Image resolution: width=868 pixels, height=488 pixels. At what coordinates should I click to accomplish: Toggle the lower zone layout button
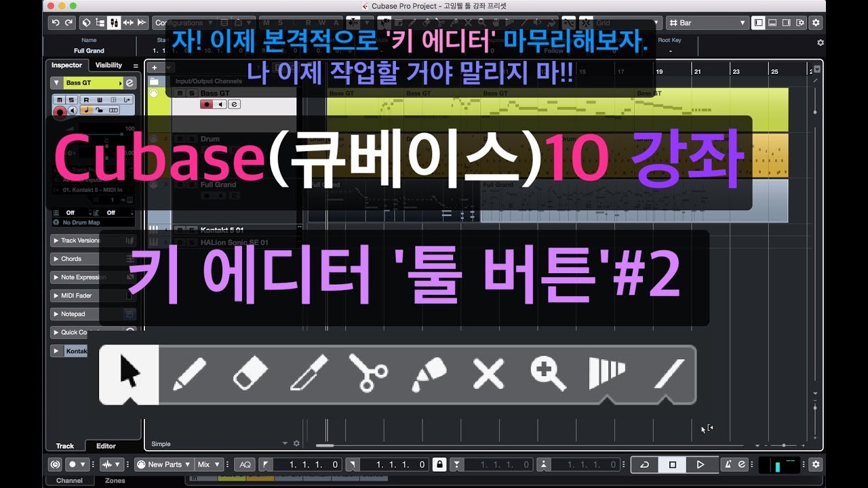pyautogui.click(x=772, y=23)
